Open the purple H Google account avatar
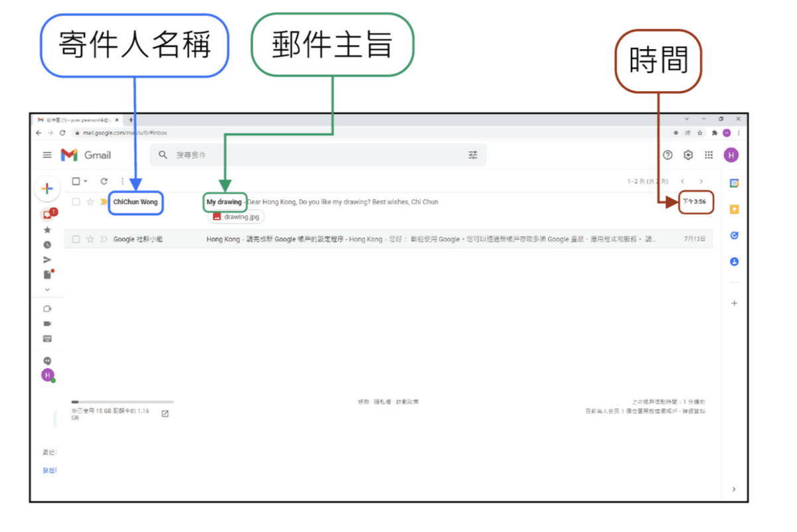The image size is (797, 532). 731,155
